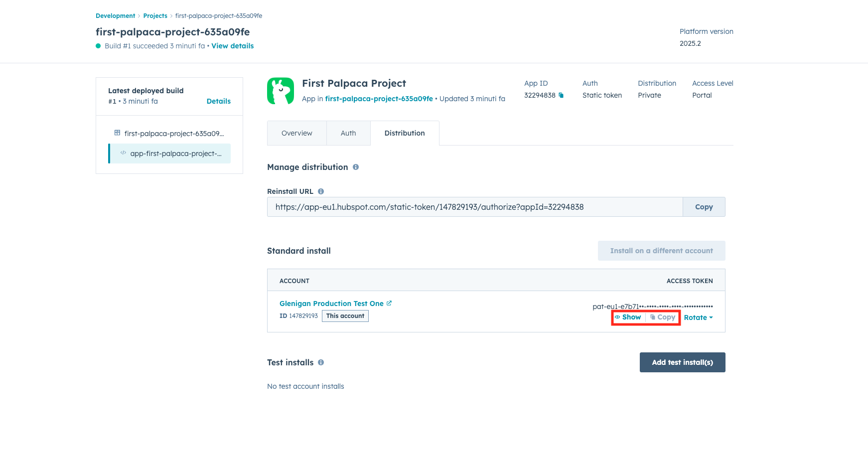Copy the reinstall URL with the Copy button
The height and width of the screenshot is (468, 868).
pyautogui.click(x=704, y=206)
